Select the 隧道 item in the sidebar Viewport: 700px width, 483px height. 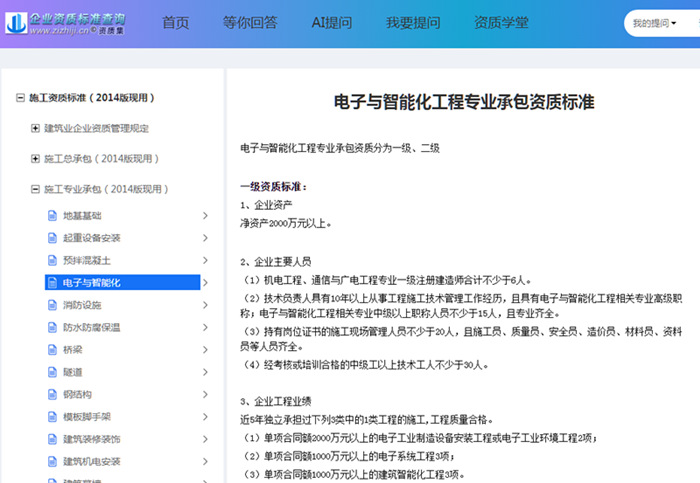pyautogui.click(x=73, y=372)
